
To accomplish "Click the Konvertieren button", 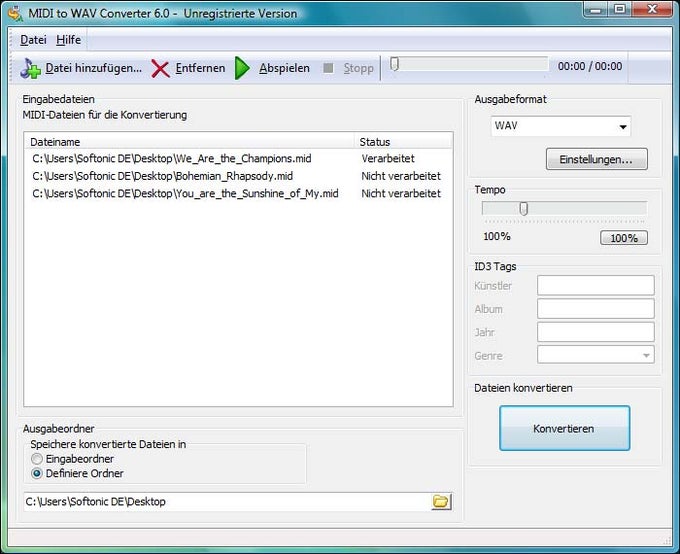I will coord(564,428).
